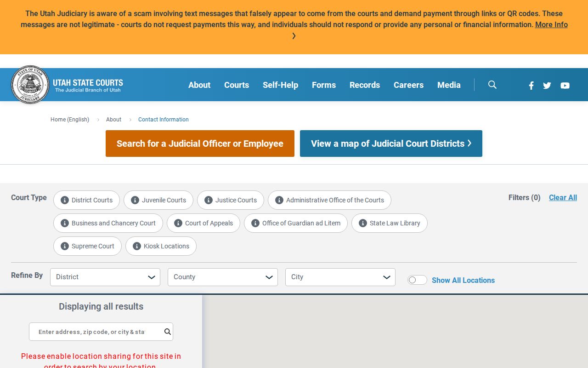Click the info icon beside Court of Appeals
588x368 pixels.
178,223
